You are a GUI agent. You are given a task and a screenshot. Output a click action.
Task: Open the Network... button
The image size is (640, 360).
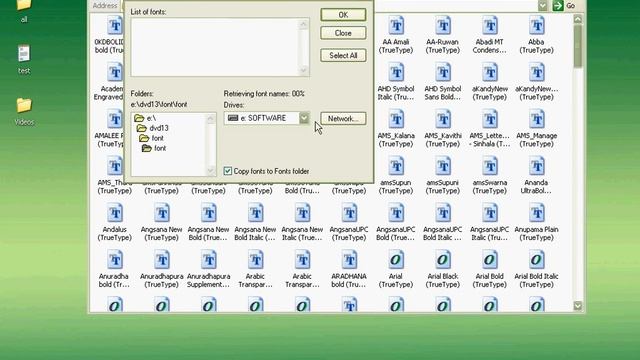(x=343, y=119)
